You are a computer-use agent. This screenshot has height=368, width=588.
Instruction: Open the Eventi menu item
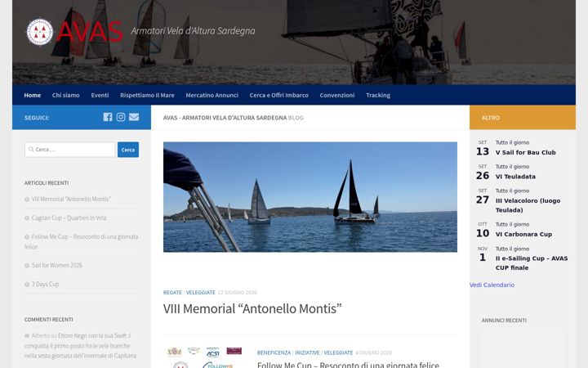(100, 95)
